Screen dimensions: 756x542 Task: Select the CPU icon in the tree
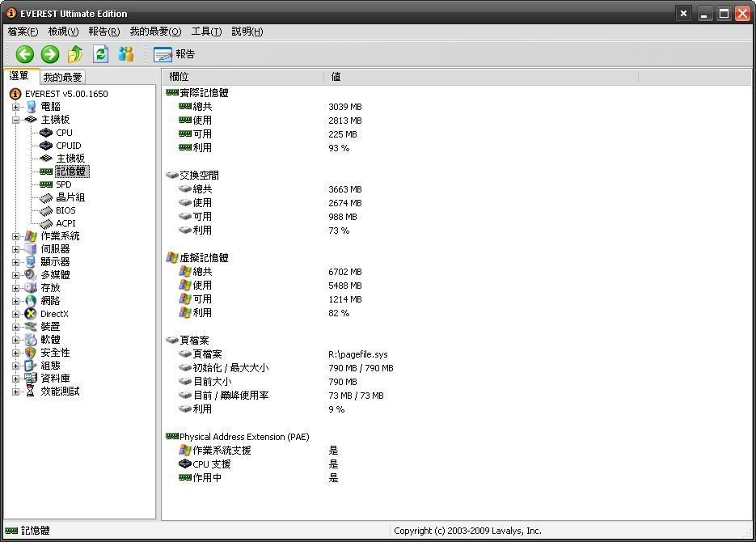[46, 133]
